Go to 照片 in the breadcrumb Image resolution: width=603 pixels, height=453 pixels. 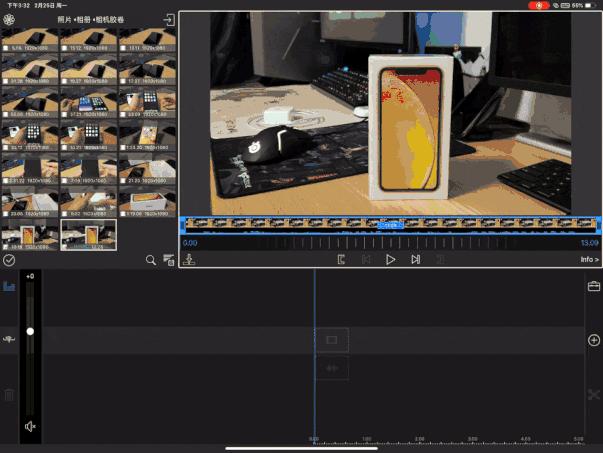tap(64, 20)
